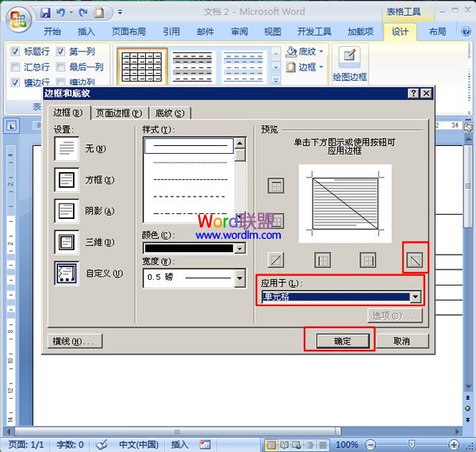476x452 pixels.
Task: Open the 宽度 width dropdown
Action: pos(240,278)
